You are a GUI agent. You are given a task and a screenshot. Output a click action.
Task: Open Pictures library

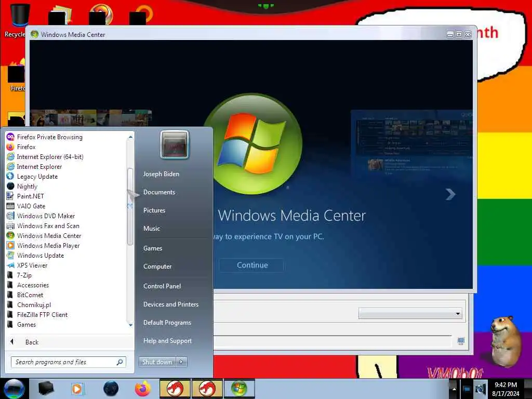click(154, 210)
